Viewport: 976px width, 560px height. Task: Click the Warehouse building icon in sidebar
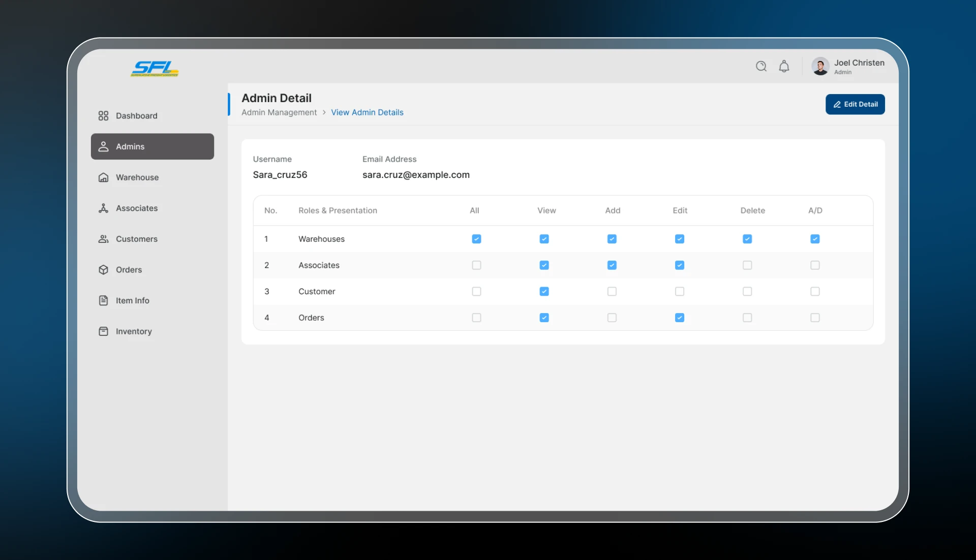point(103,177)
